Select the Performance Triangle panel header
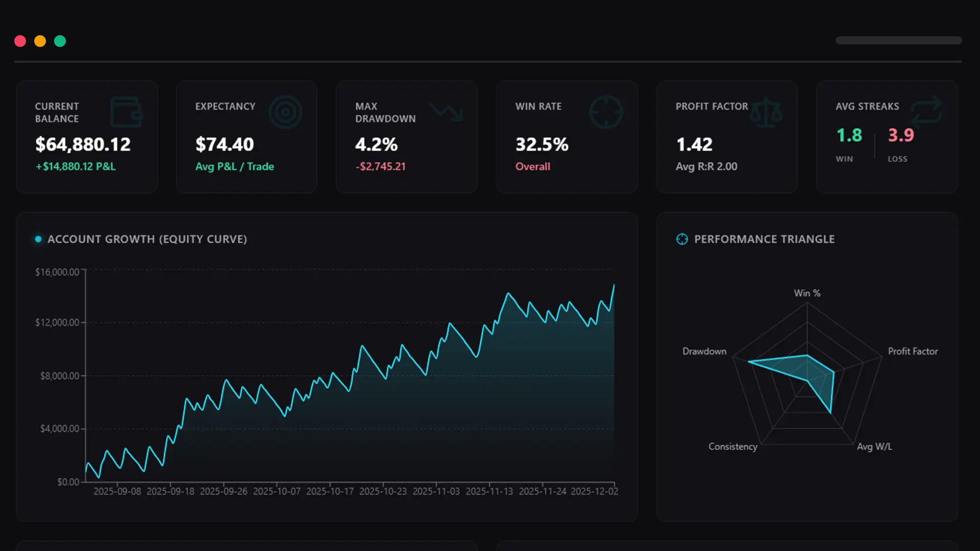The height and width of the screenshot is (551, 980). pos(764,239)
